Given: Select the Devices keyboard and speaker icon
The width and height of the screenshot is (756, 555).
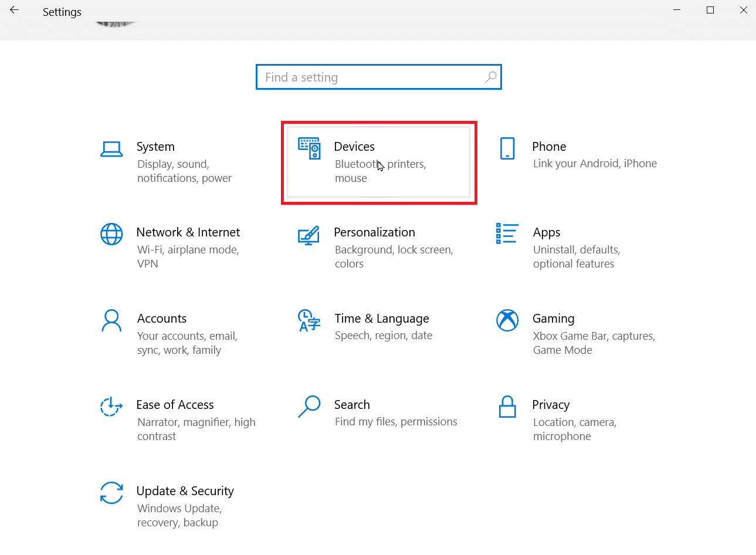Looking at the screenshot, I should coord(309,148).
